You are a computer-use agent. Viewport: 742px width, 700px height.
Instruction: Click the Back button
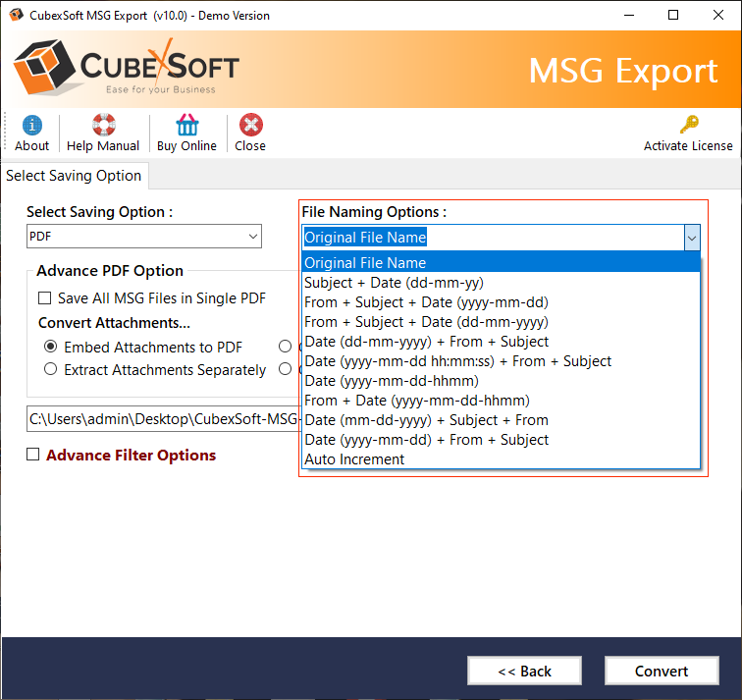pos(524,671)
